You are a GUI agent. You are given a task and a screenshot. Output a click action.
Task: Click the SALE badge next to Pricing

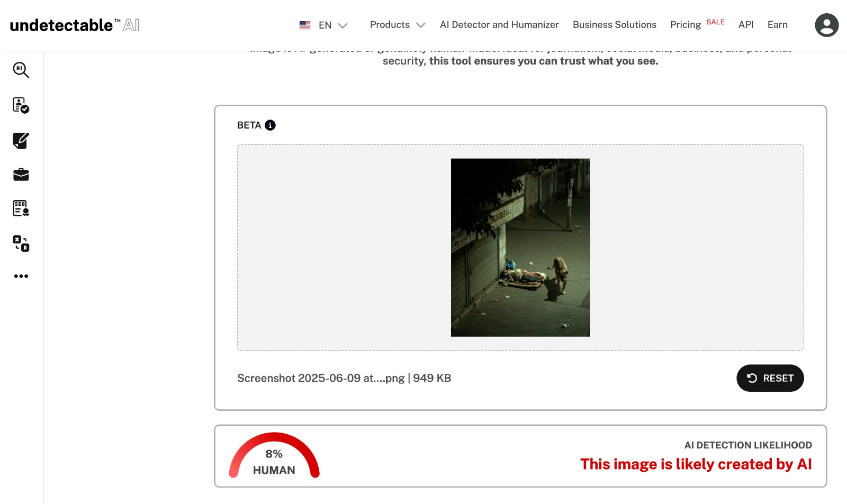pos(715,22)
